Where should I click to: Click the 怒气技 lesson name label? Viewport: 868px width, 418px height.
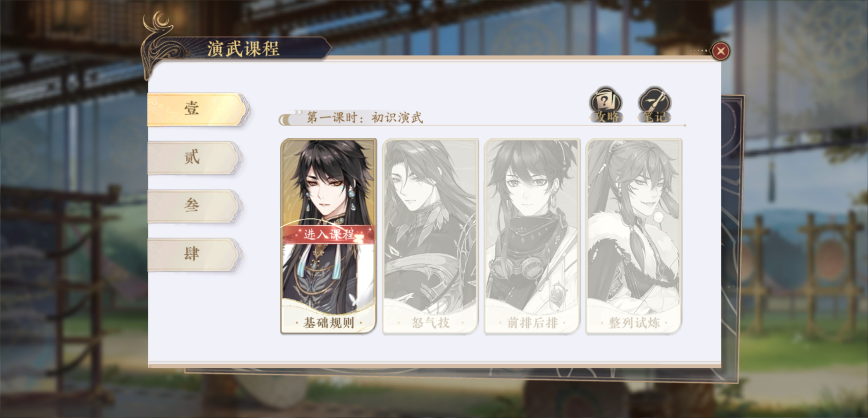pyautogui.click(x=431, y=323)
